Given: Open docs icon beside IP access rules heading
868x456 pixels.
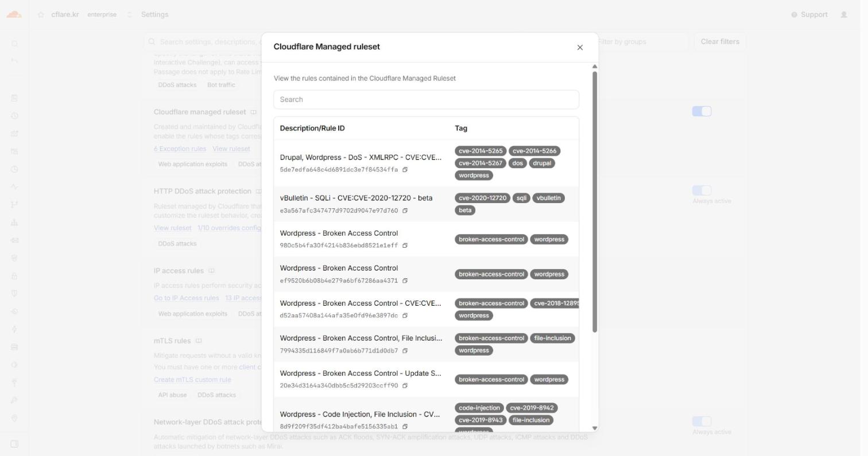Looking at the screenshot, I should click(x=211, y=271).
